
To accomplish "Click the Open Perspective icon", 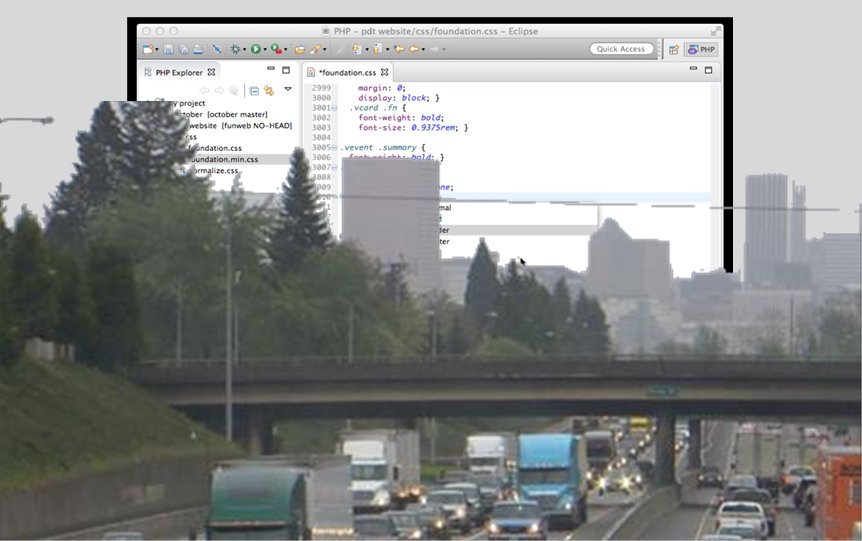I will tap(673, 49).
